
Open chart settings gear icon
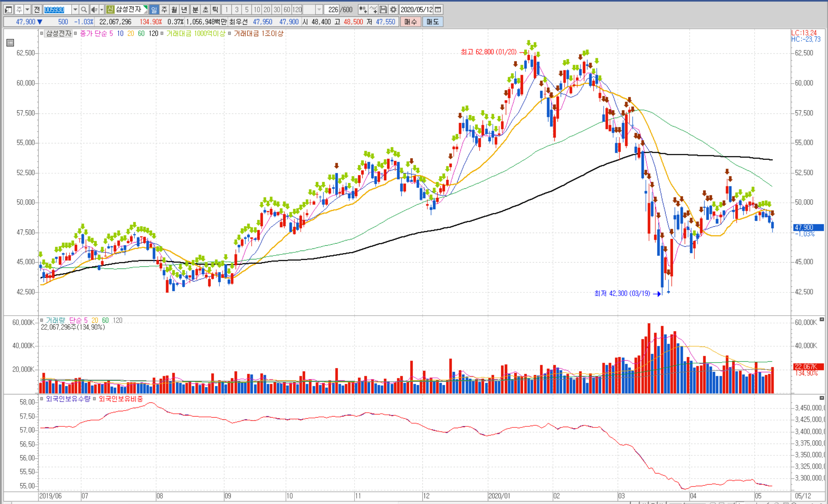tap(393, 9)
